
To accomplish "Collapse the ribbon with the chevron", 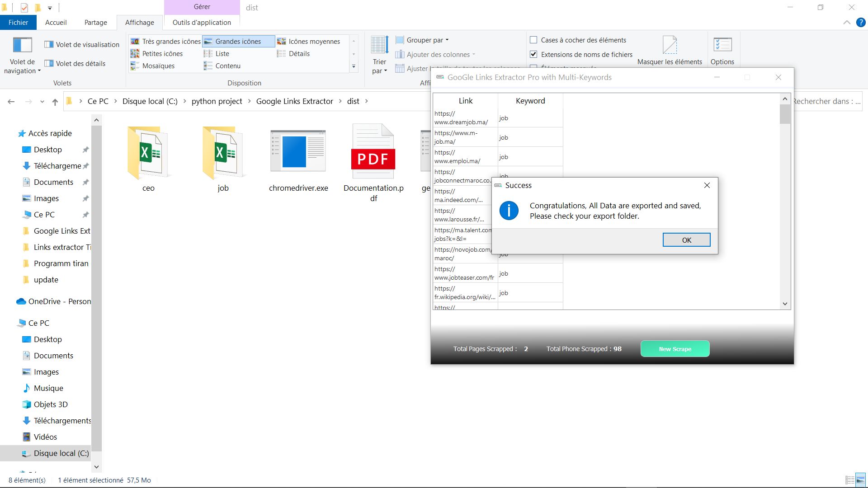I will point(847,23).
